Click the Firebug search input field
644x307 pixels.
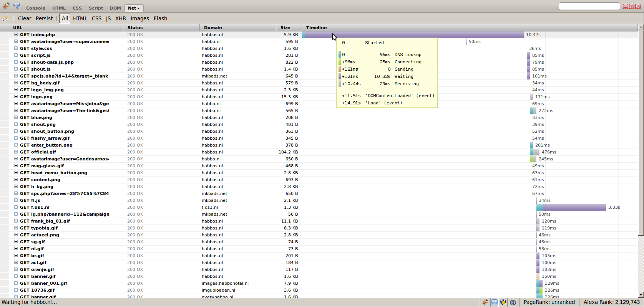(x=589, y=6)
